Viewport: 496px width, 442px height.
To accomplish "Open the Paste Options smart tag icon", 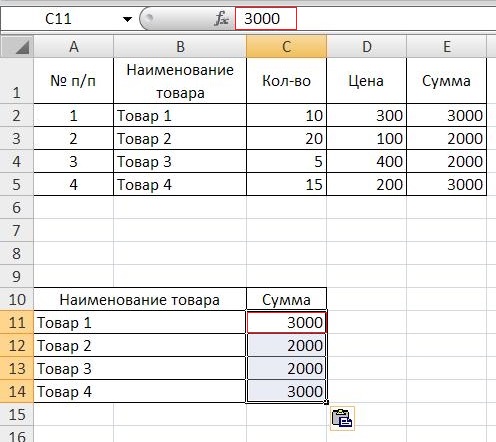I will [342, 418].
